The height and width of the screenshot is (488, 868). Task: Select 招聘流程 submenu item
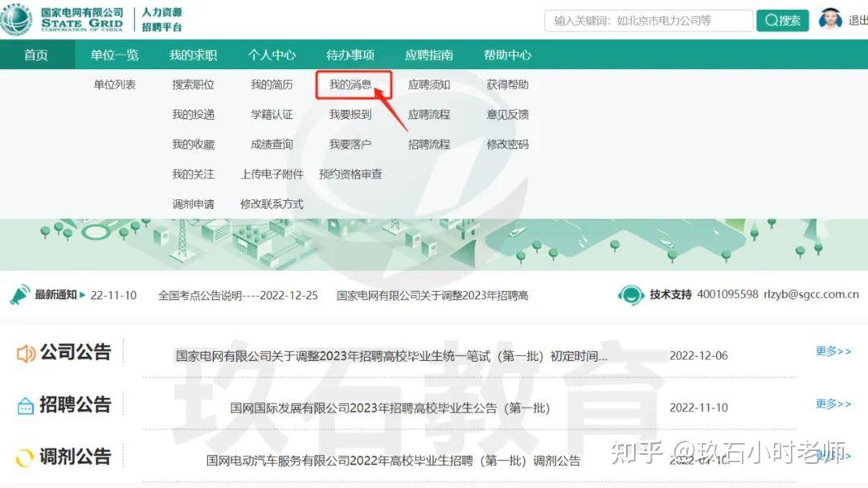[429, 145]
